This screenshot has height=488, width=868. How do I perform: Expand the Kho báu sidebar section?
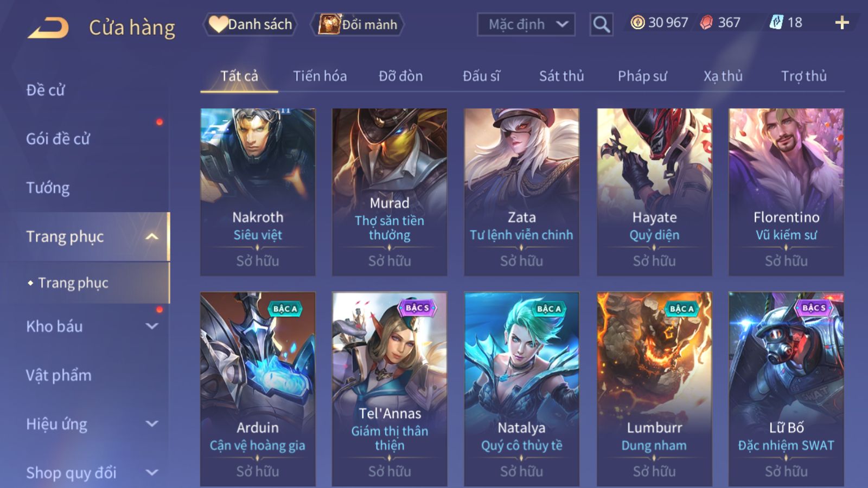click(152, 326)
